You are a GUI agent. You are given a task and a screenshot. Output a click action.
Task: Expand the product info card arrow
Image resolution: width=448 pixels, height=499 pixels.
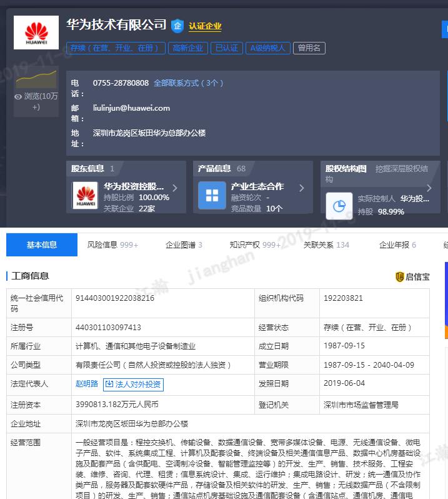pos(302,188)
